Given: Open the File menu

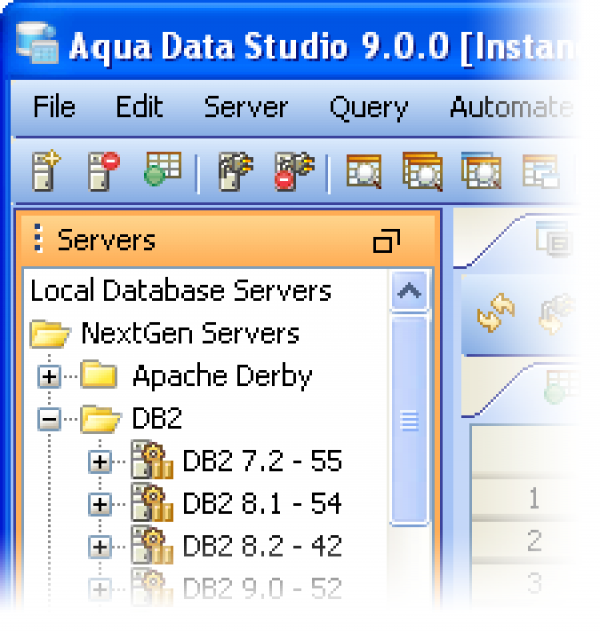Looking at the screenshot, I should [x=54, y=107].
